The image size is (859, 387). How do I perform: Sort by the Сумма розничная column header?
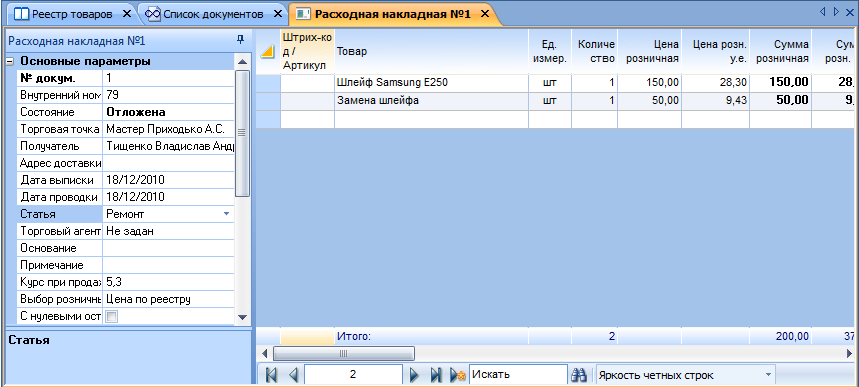(781, 51)
